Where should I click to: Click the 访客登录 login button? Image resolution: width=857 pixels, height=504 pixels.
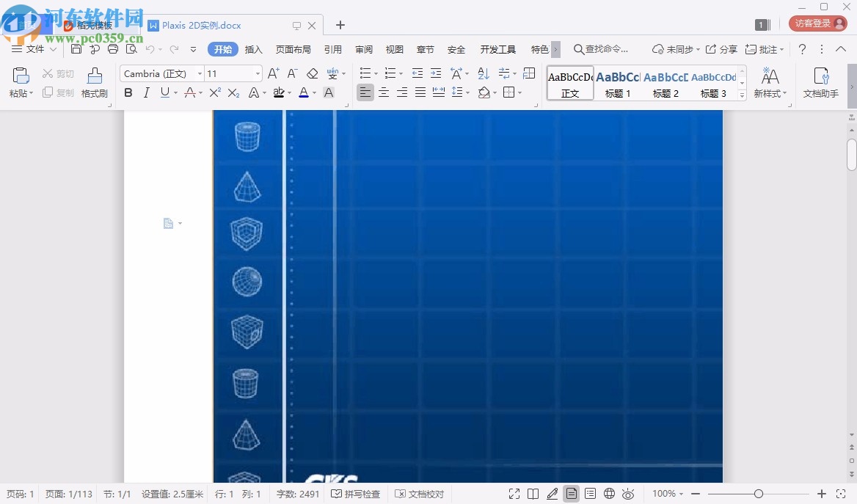tap(817, 23)
